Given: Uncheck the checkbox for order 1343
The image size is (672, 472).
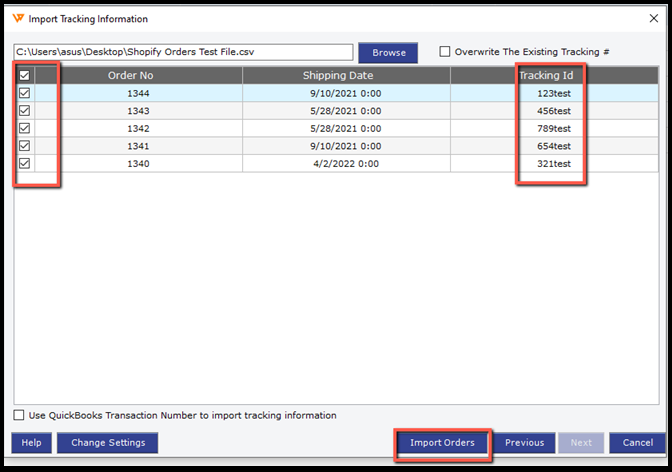Looking at the screenshot, I should (24, 111).
